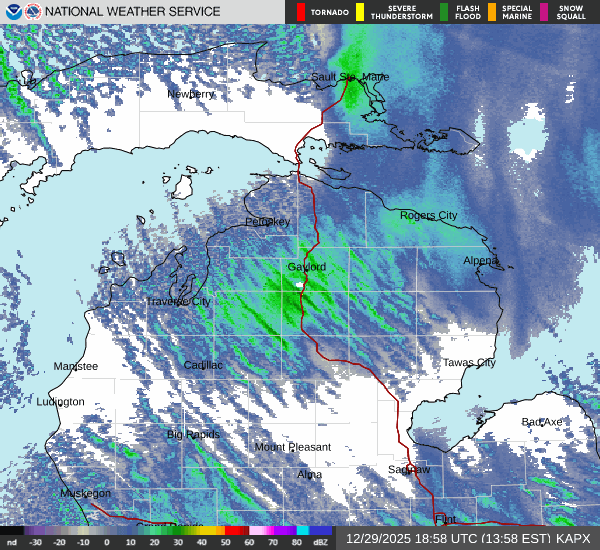Click the orange Special Marine legend marker
The height and width of the screenshot is (550, 600).
(491, 12)
